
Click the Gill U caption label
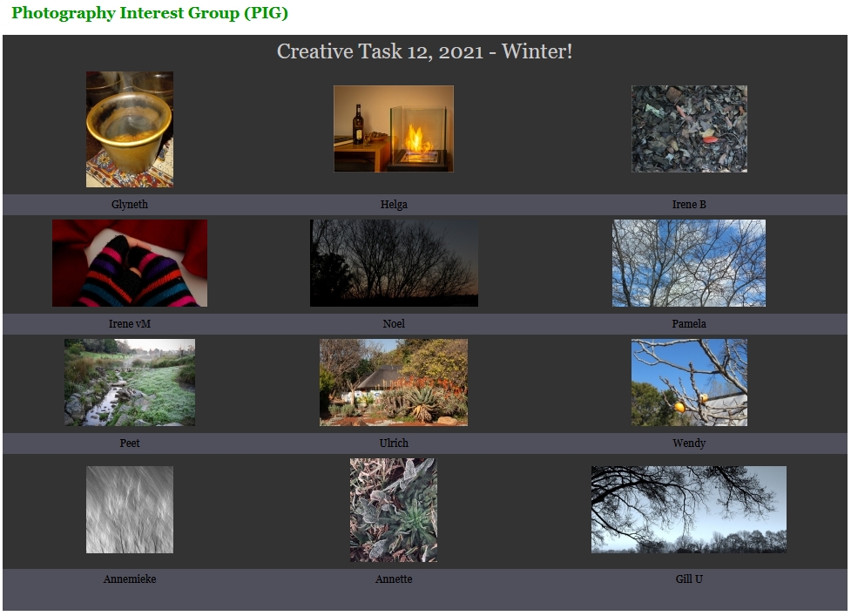(689, 579)
